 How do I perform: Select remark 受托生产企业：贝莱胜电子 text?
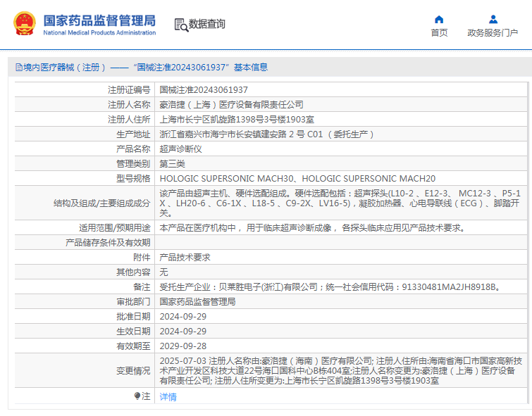[330, 287]
